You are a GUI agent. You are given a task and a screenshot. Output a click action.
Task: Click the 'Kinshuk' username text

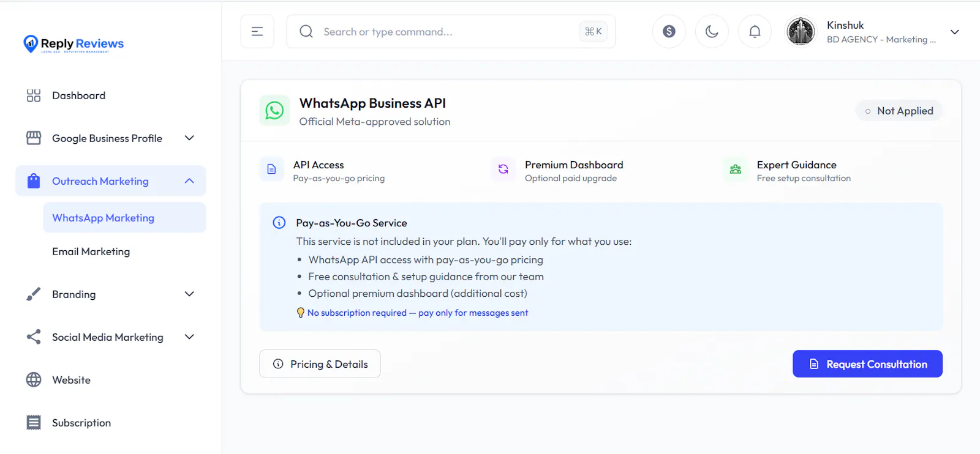tap(845, 25)
